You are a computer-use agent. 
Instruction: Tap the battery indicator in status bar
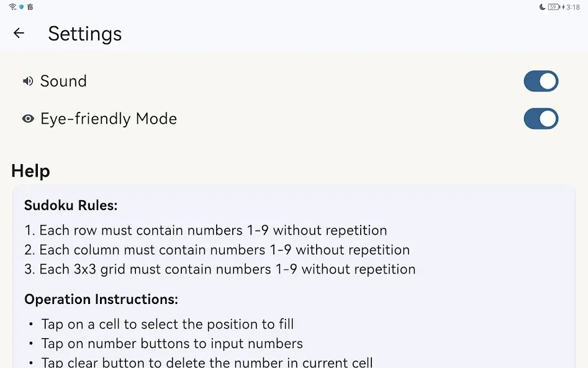coord(554,7)
